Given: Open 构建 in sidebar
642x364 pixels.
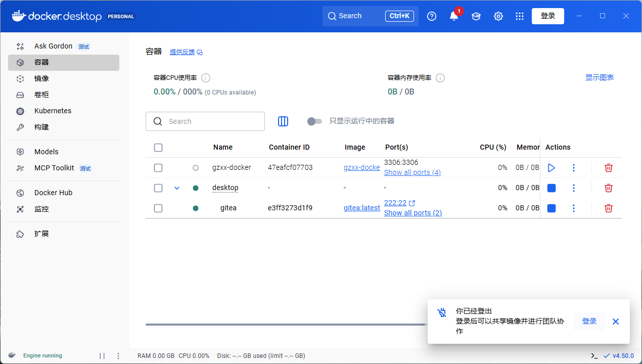Looking at the screenshot, I should click(64, 127).
